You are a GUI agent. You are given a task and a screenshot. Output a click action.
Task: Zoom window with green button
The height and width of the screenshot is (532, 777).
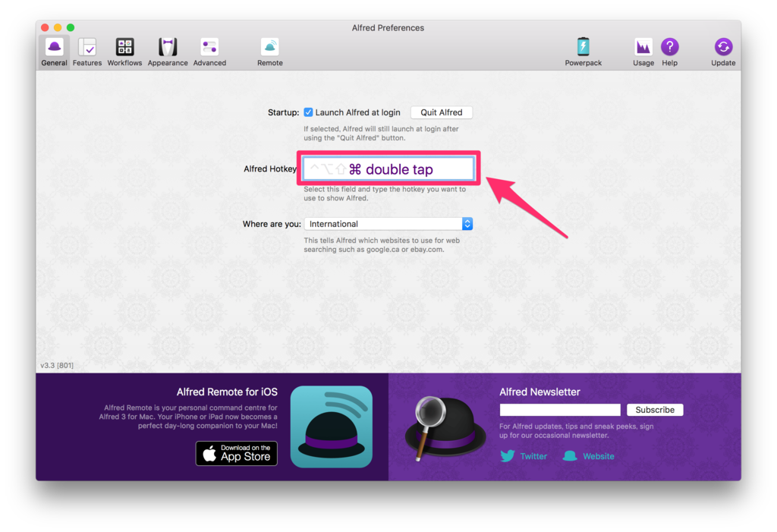pyautogui.click(x=71, y=27)
